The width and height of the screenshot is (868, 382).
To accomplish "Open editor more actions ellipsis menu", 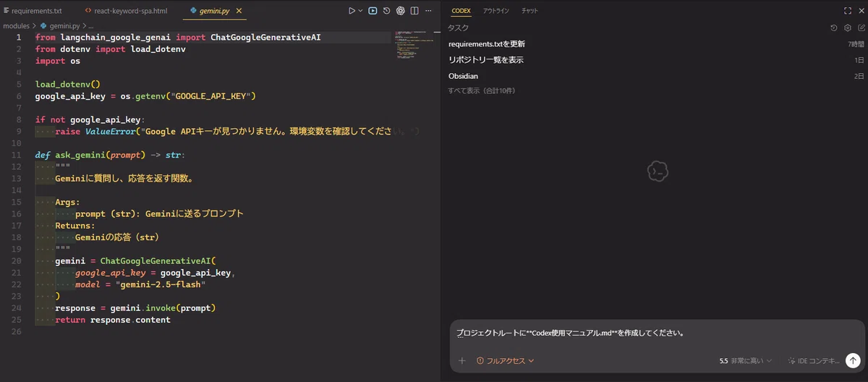I will [427, 11].
